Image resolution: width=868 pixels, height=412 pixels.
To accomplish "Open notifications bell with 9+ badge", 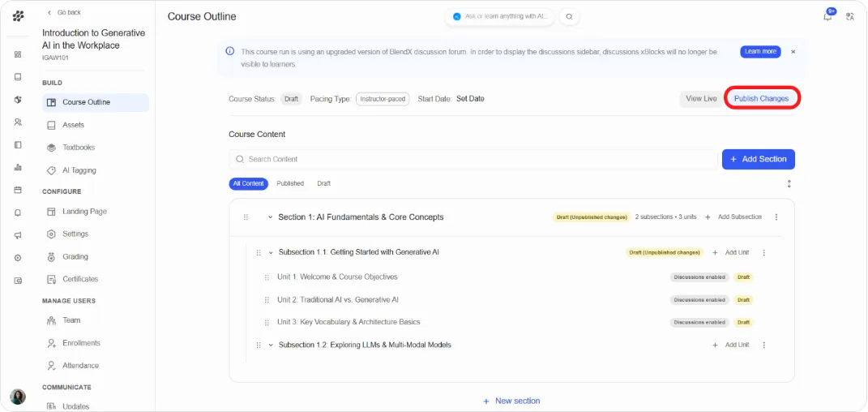I will [x=828, y=15].
